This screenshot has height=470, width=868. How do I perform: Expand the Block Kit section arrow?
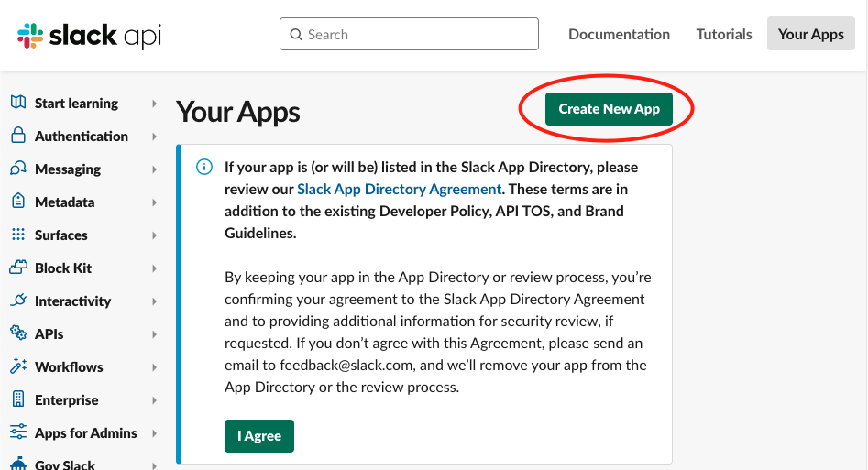coord(155,268)
